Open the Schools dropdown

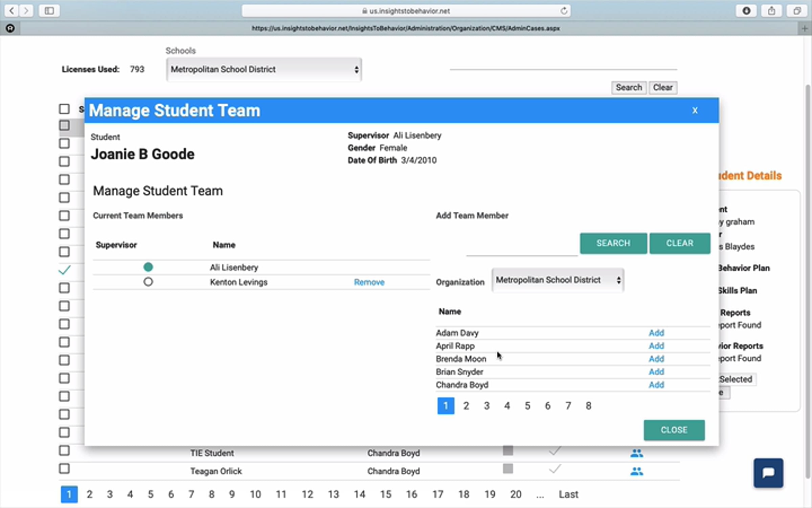tap(264, 69)
